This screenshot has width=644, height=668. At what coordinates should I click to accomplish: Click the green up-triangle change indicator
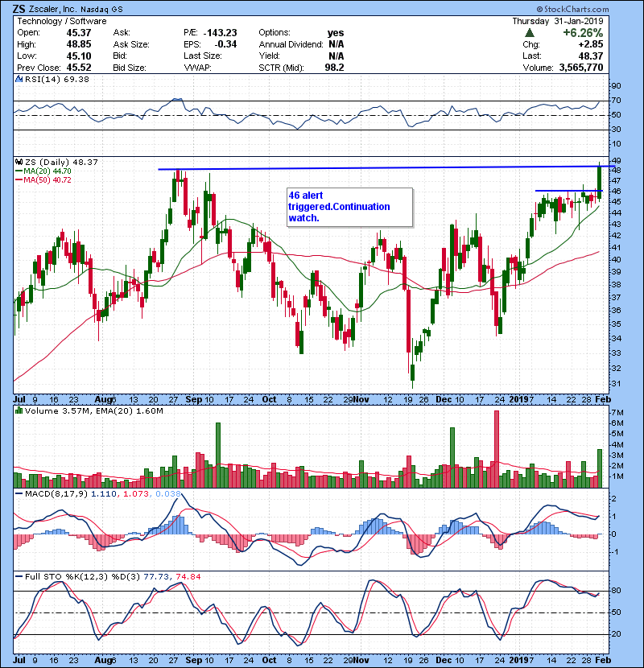pyautogui.click(x=530, y=33)
